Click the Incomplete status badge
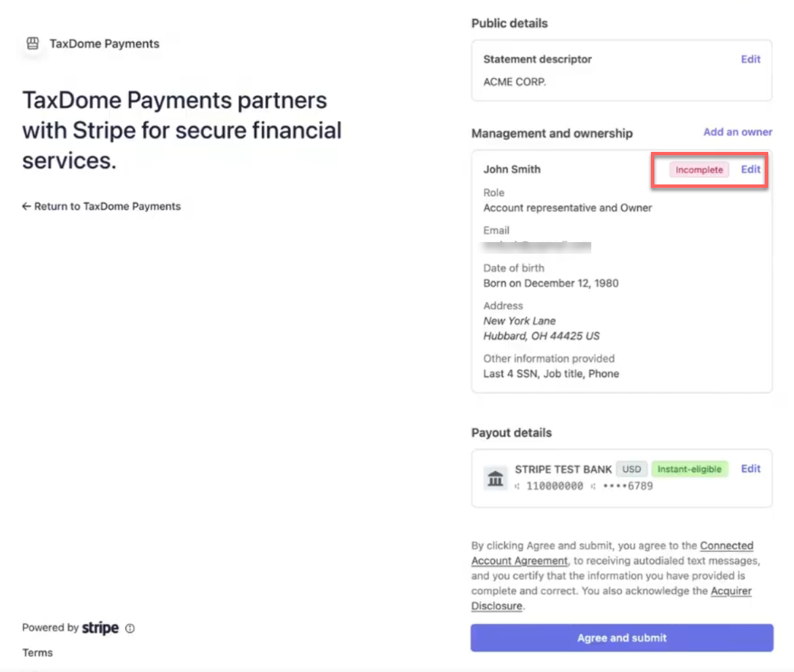This screenshot has width=794, height=672. point(699,170)
